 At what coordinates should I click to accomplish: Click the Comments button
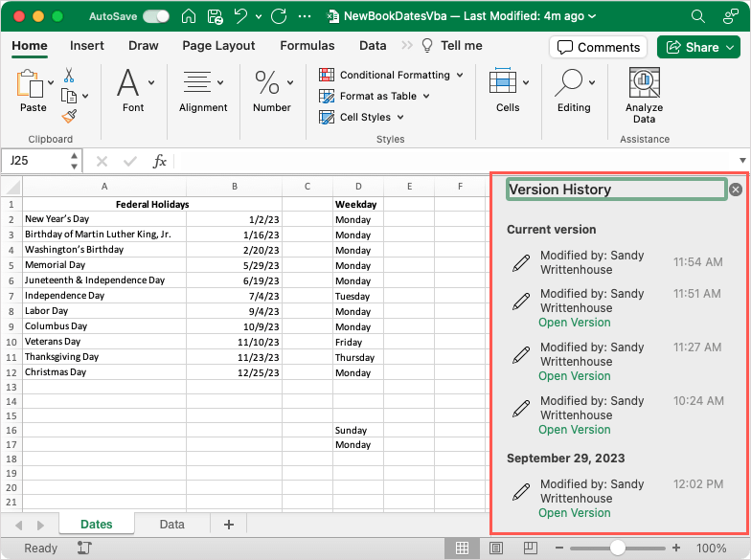point(598,47)
